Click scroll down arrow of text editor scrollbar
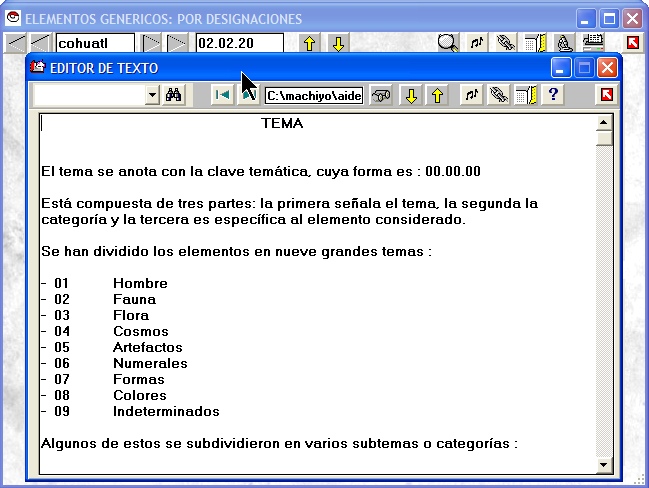 click(x=603, y=464)
